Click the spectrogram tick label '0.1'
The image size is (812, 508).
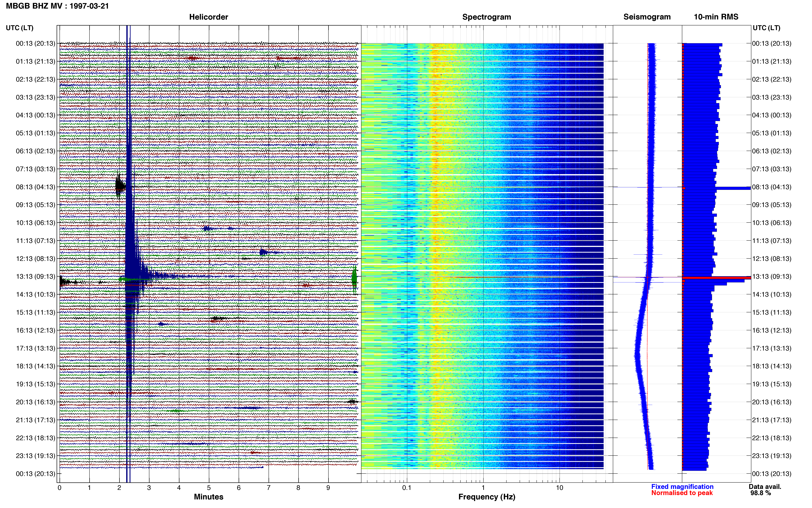click(407, 488)
